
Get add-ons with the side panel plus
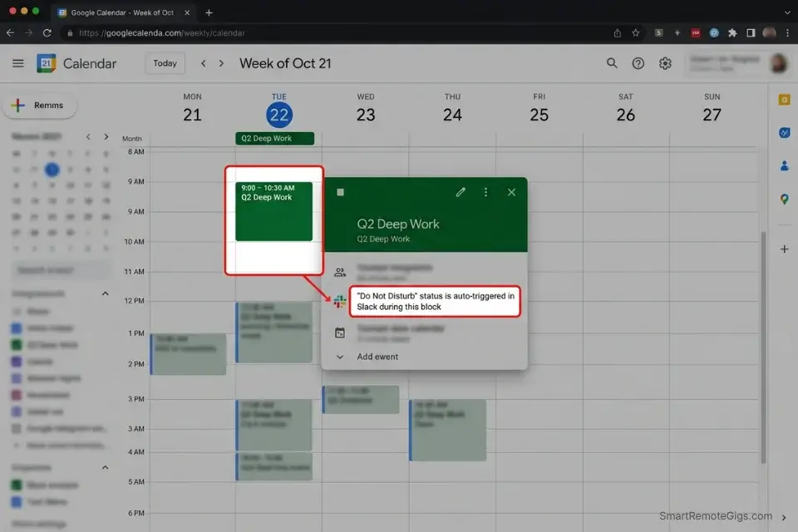[x=784, y=249]
